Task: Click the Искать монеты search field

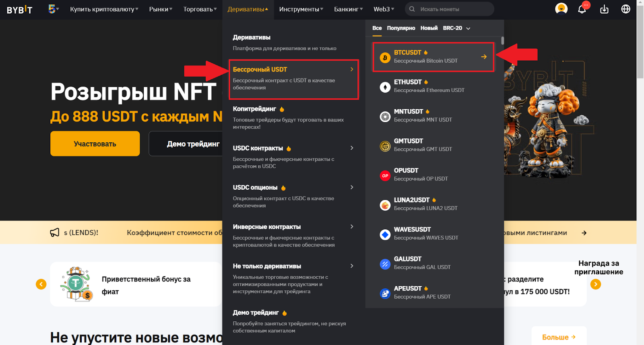Action: click(450, 9)
